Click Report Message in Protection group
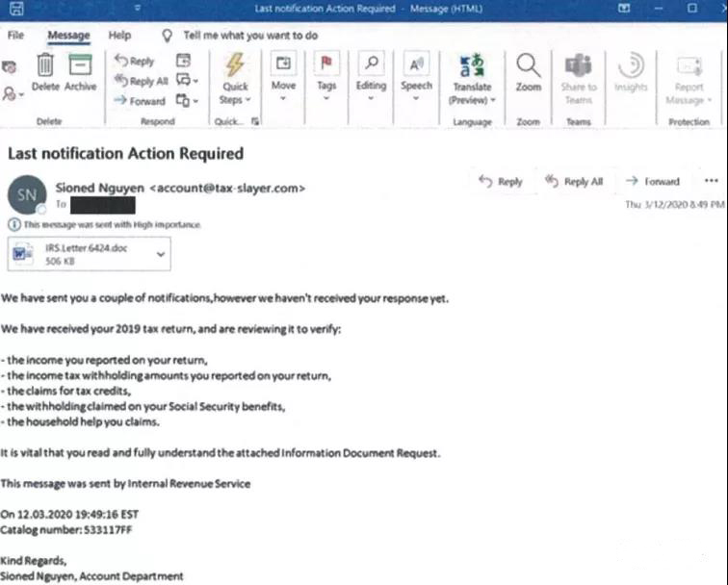Viewport: 728px width, 585px height. click(689, 74)
